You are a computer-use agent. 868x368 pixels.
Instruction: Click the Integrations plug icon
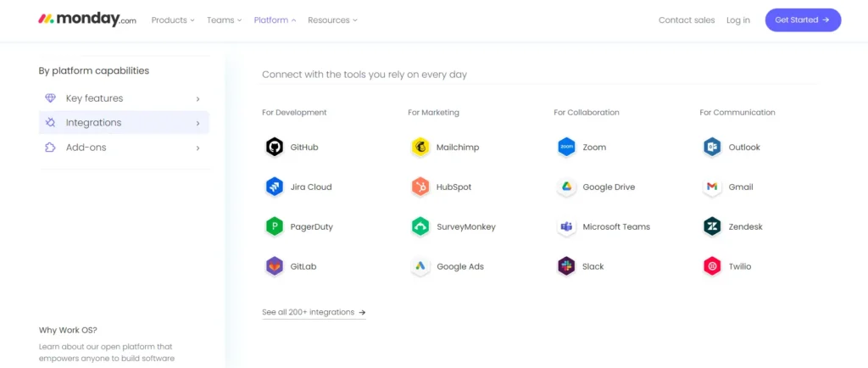point(50,122)
